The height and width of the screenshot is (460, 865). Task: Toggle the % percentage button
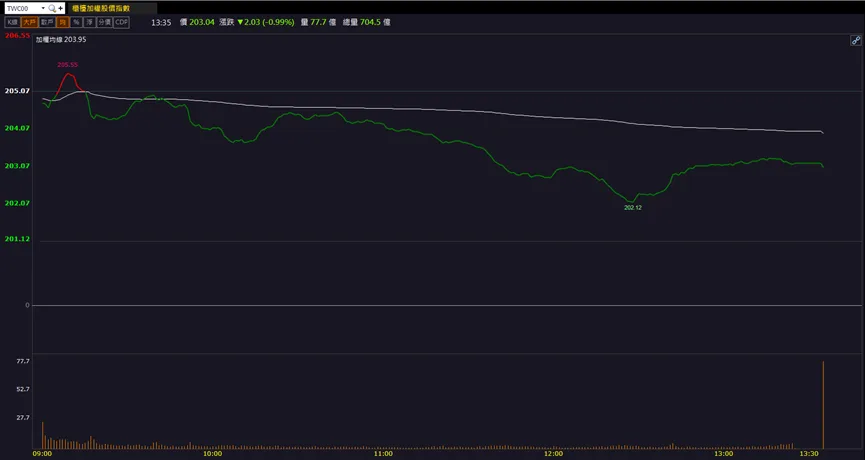pyautogui.click(x=76, y=23)
